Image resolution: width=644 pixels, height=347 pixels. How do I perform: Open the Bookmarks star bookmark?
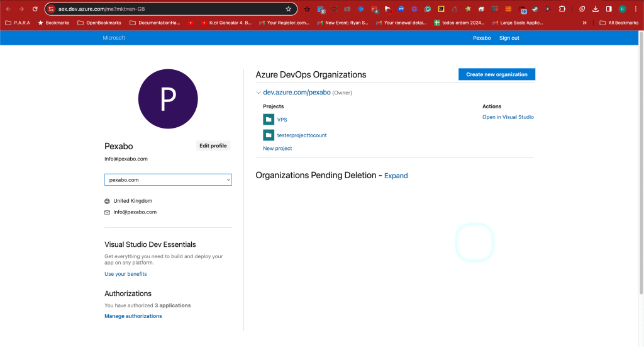54,23
